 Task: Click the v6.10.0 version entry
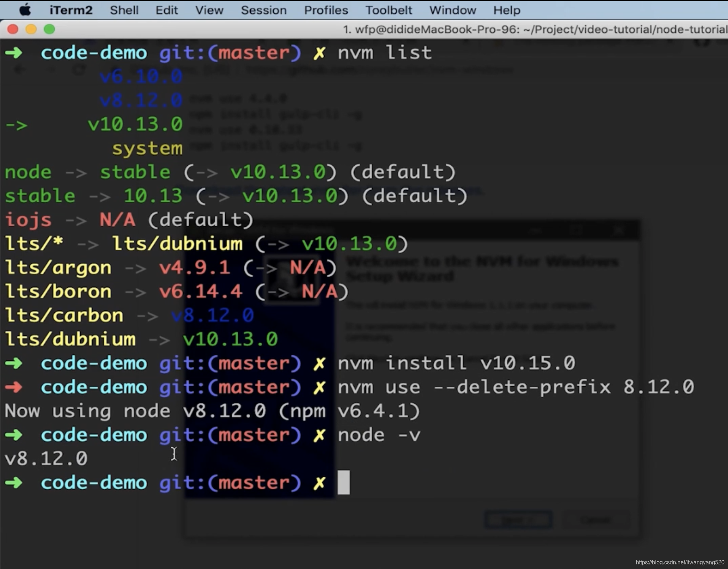141,76
